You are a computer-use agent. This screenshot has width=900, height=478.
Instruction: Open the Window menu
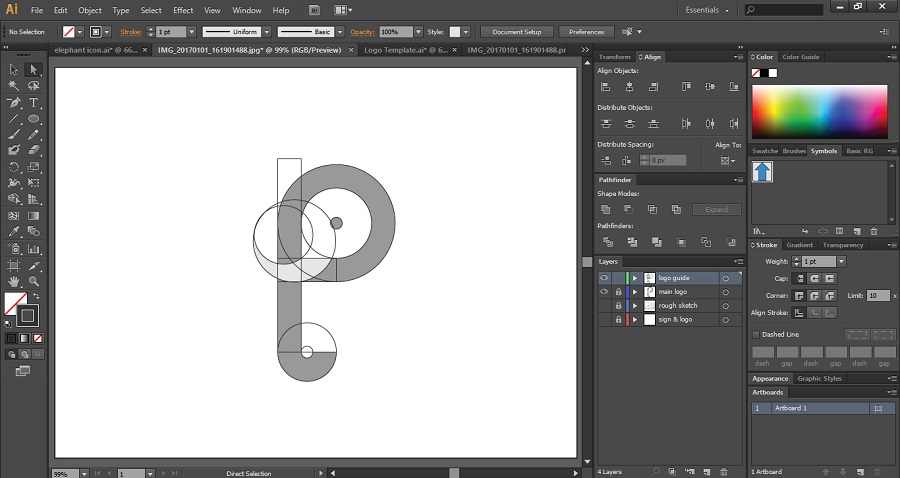click(247, 10)
